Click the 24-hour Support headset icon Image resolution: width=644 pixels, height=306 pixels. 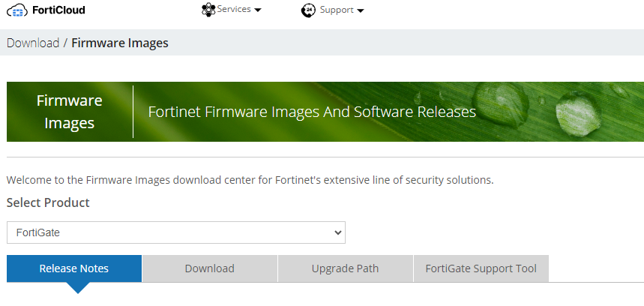pos(308,10)
